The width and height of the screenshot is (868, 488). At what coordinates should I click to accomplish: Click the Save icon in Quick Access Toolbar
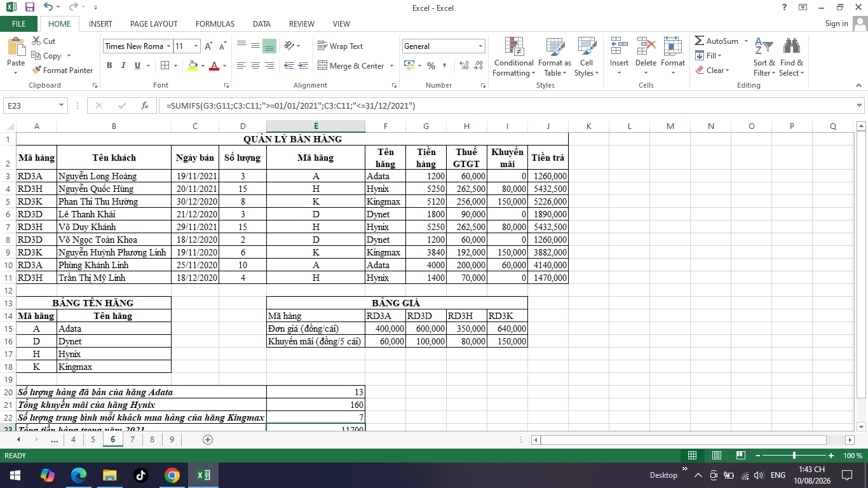[x=30, y=8]
